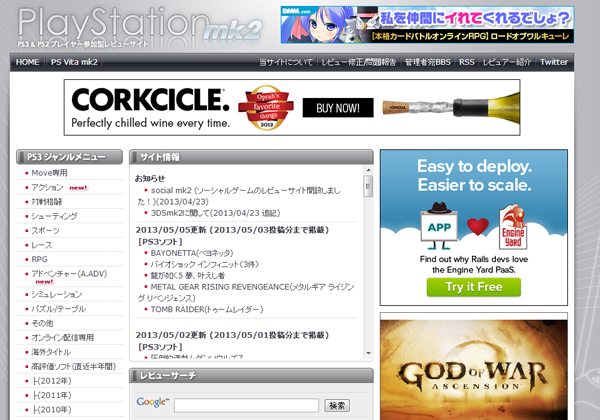This screenshot has height=420, width=600.
Task: Select the スポーツ genre link
Action: click(45, 231)
